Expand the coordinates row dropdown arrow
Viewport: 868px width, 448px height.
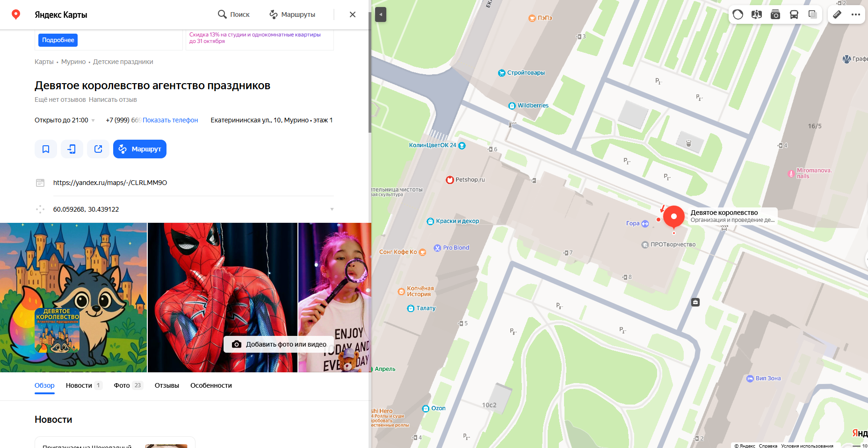[x=332, y=209]
